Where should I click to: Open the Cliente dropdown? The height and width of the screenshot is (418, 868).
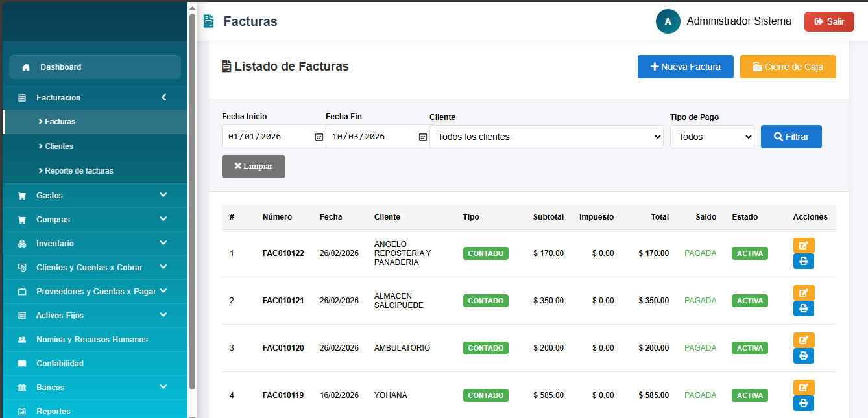click(x=546, y=137)
